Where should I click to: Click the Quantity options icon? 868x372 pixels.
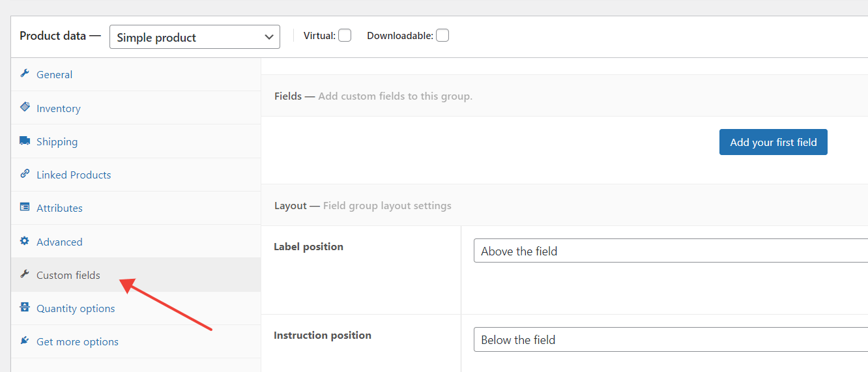click(25, 308)
